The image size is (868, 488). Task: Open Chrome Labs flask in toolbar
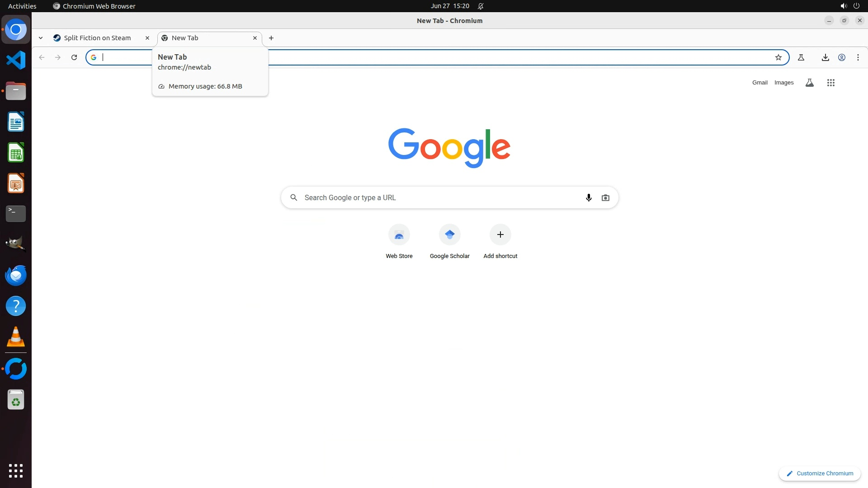pos(801,57)
